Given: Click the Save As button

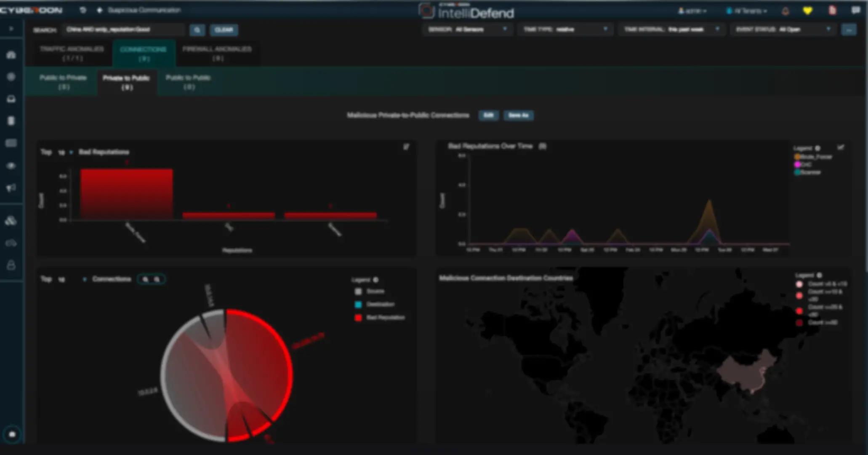Looking at the screenshot, I should point(518,115).
